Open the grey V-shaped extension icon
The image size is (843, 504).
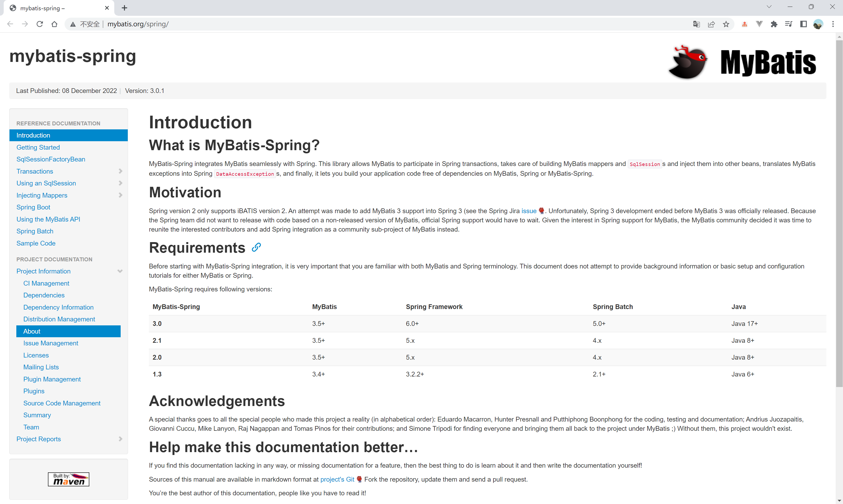point(759,24)
